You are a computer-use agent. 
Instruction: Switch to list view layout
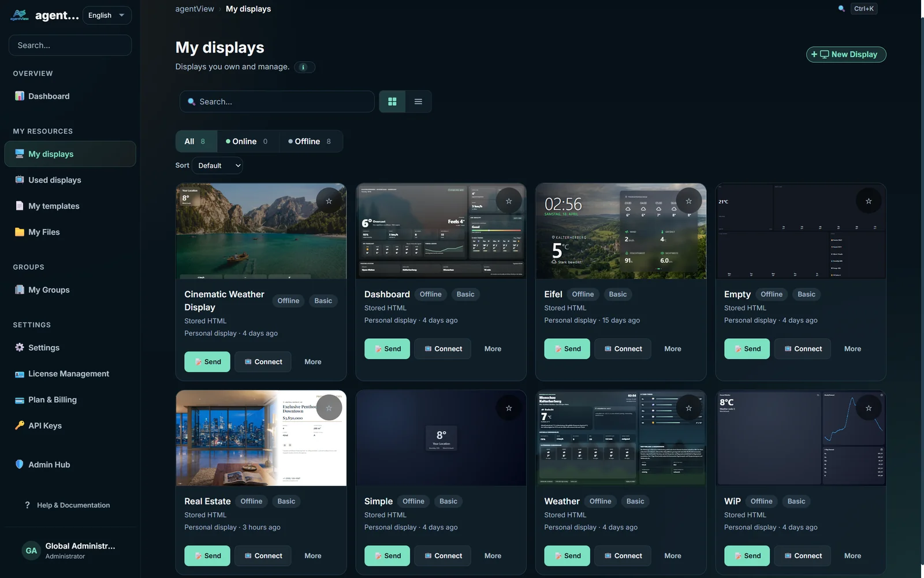pyautogui.click(x=418, y=102)
